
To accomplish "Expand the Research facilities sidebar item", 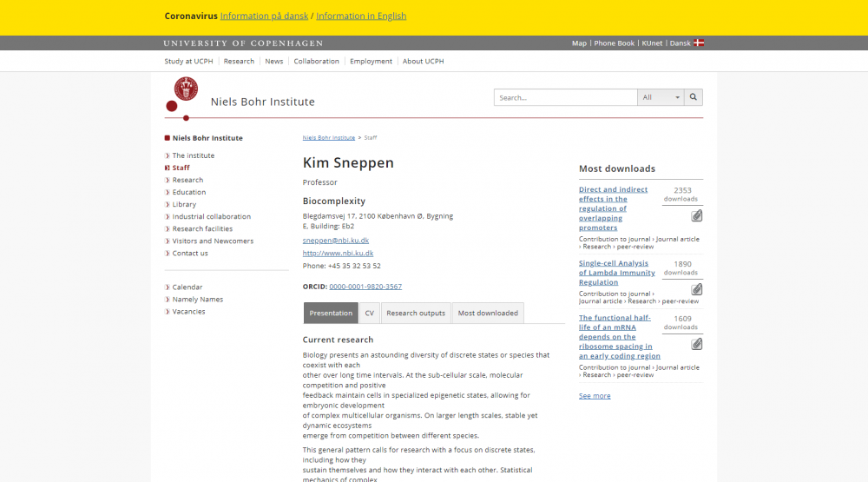I will [202, 228].
